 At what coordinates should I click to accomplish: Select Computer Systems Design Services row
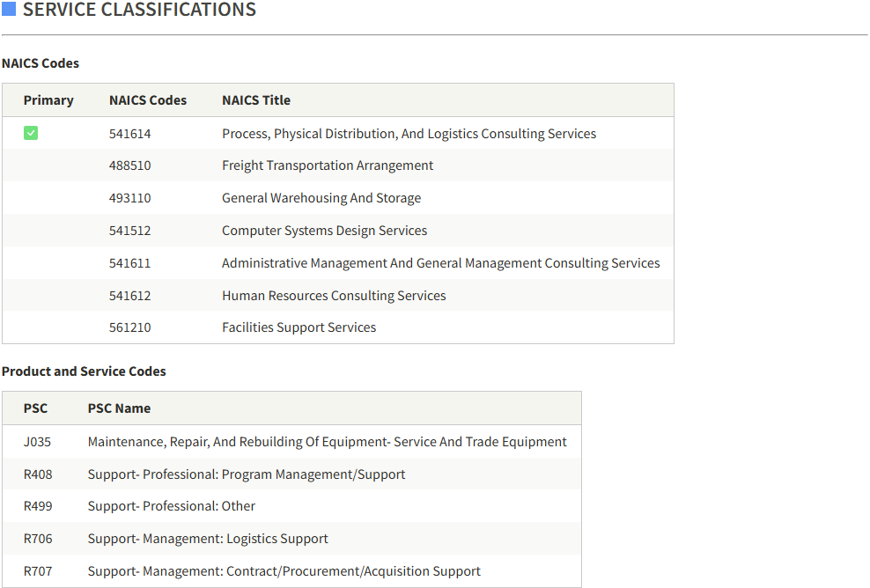click(x=338, y=231)
